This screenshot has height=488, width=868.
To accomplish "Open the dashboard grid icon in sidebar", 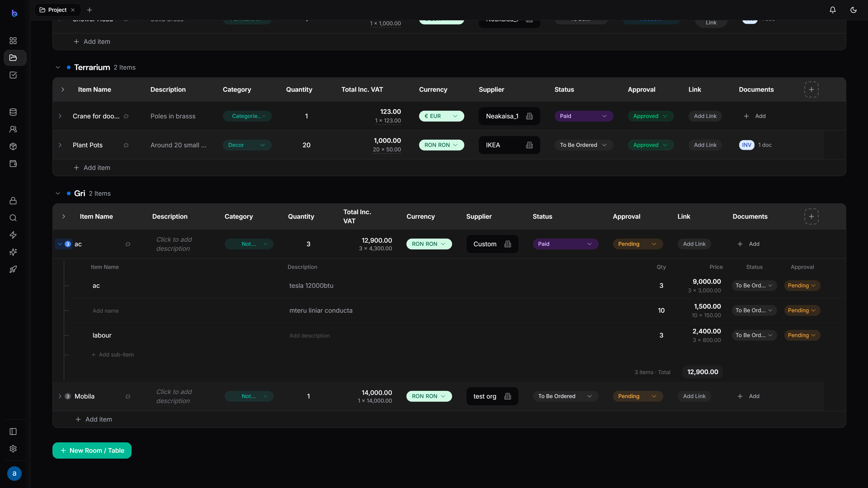I will [13, 41].
